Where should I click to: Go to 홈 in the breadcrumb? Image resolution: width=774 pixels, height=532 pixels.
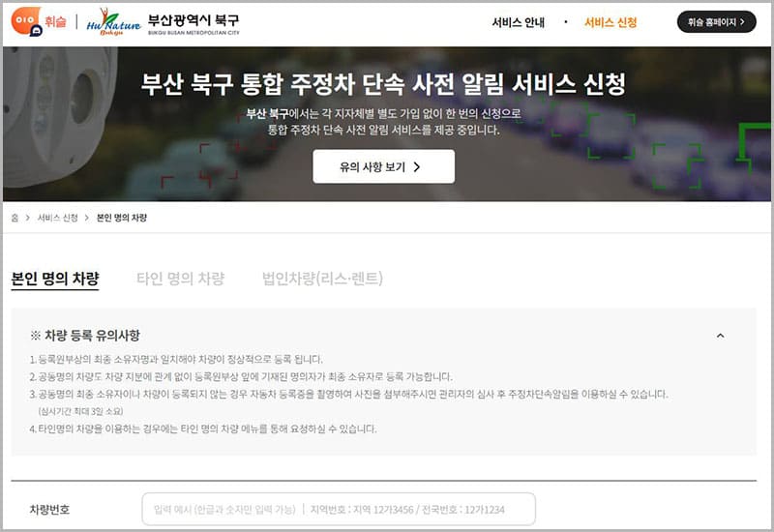pos(15,218)
